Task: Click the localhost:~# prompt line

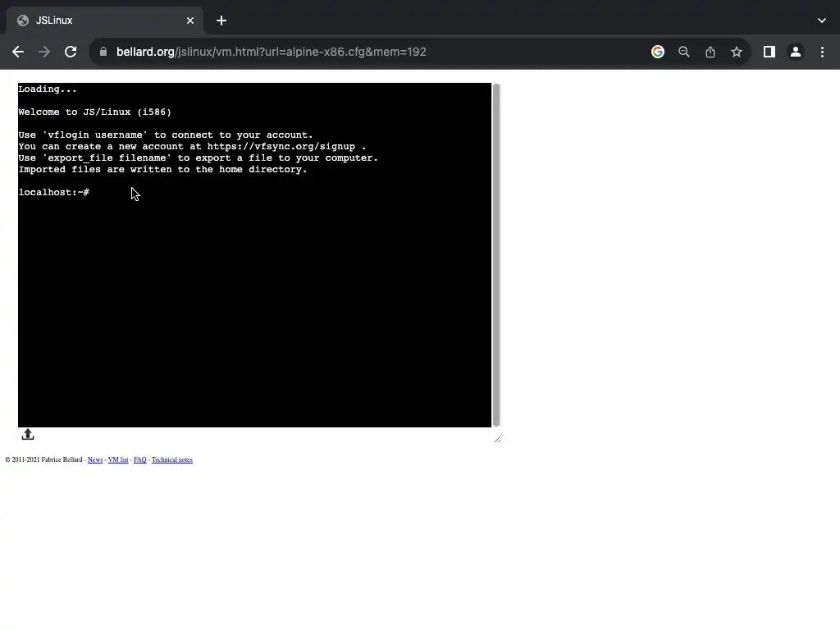Action: [53, 192]
